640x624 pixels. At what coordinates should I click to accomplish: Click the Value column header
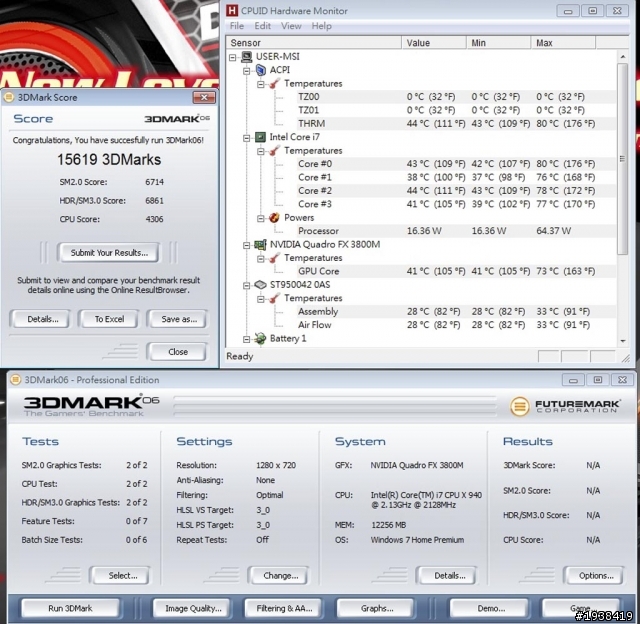pos(434,43)
